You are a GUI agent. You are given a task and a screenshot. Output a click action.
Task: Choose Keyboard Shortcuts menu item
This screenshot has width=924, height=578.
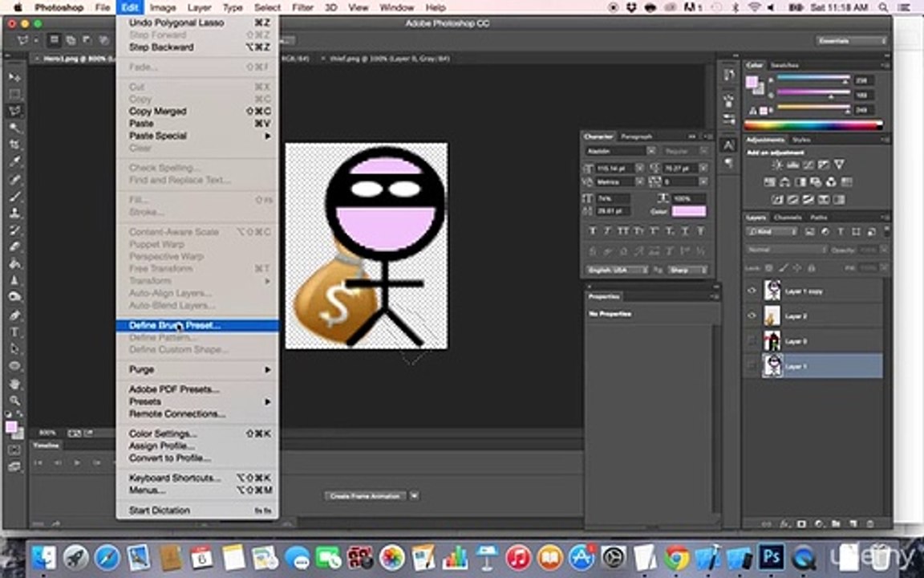197,478
